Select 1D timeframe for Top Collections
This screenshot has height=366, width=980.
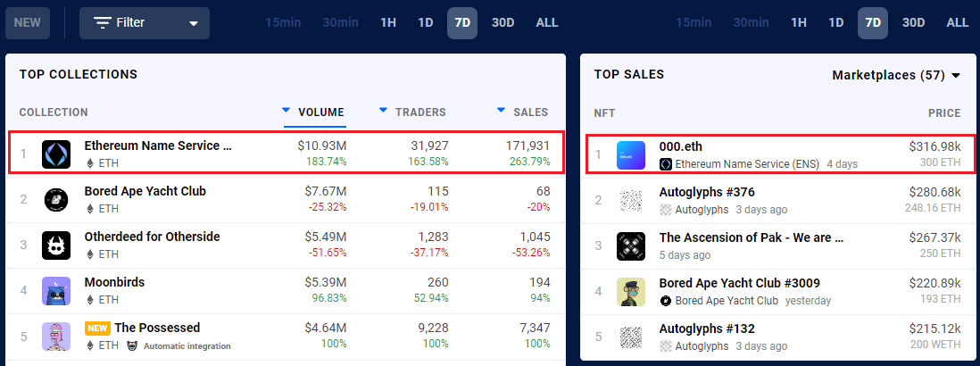point(426,23)
